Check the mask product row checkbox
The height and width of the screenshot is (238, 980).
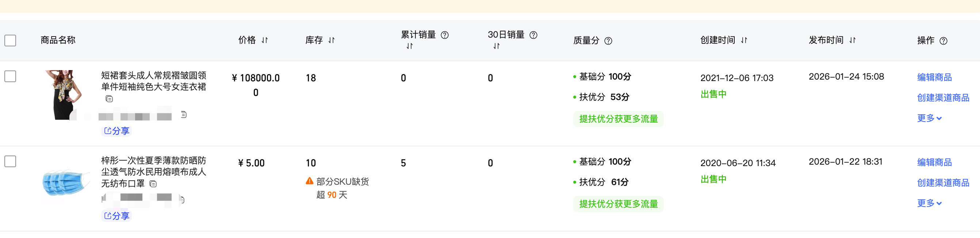(10, 162)
